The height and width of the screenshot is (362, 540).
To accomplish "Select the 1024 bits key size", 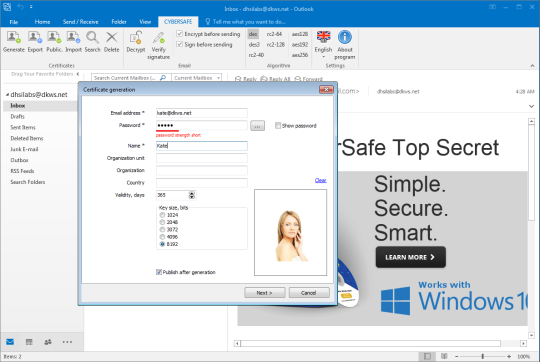I will click(162, 215).
